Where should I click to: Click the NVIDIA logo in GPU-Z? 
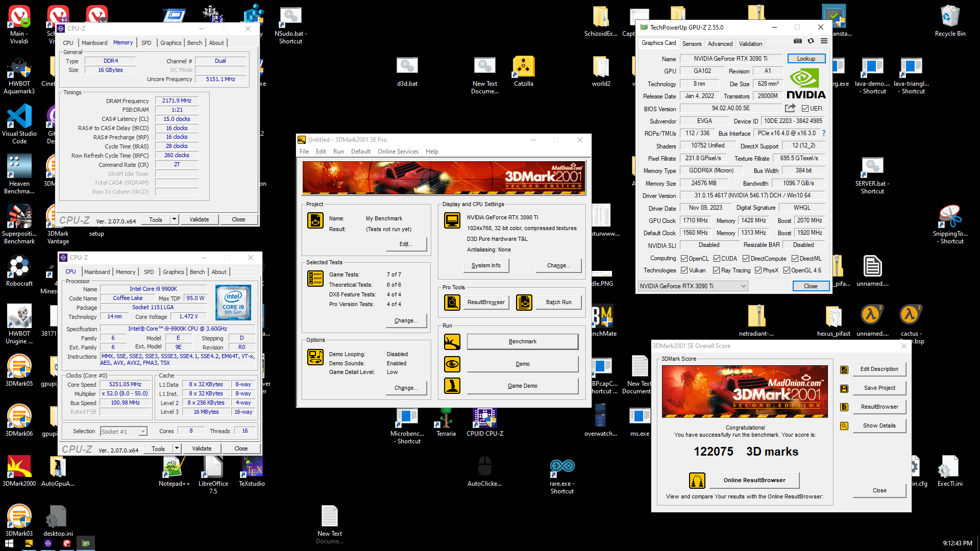pyautogui.click(x=806, y=84)
